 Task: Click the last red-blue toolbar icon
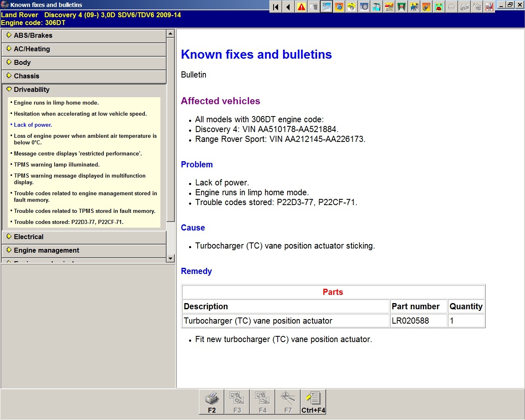[489, 7]
